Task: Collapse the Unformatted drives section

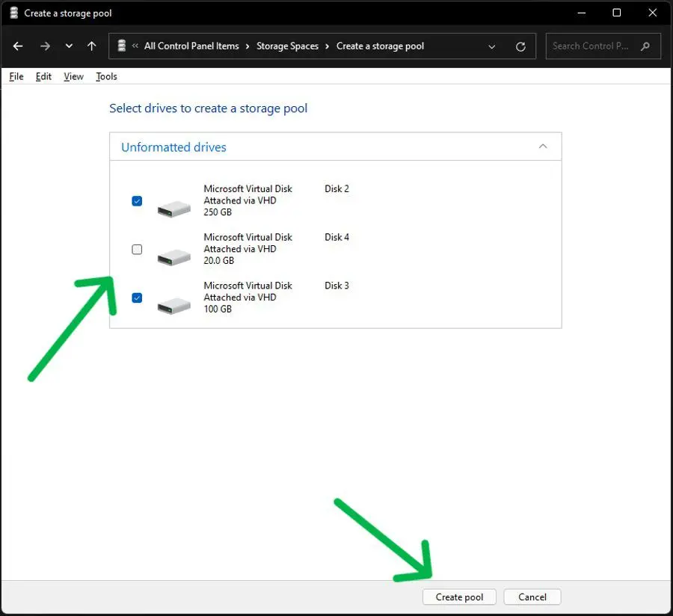Action: click(543, 147)
